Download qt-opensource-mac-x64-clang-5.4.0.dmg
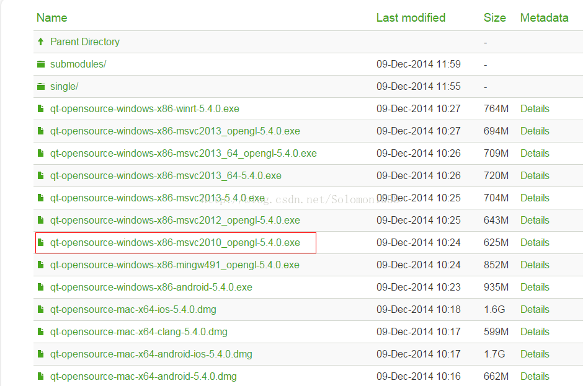This screenshot has height=386, width=588. click(139, 331)
